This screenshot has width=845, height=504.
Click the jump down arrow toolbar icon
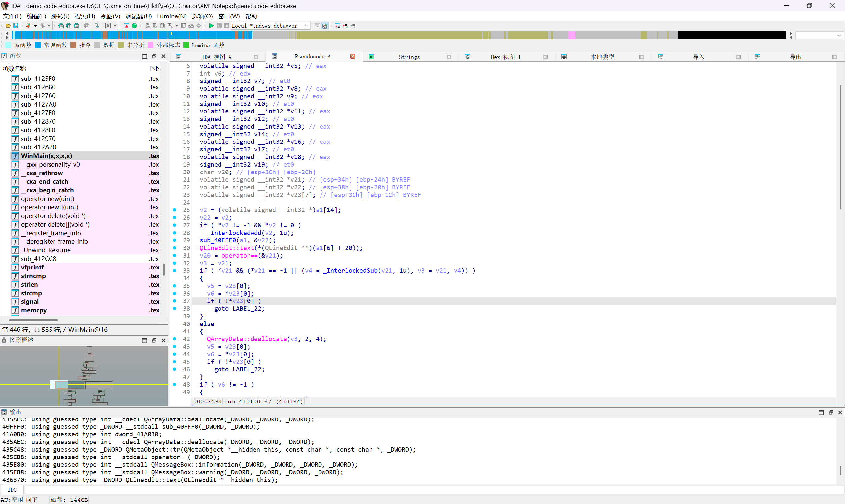[97, 26]
